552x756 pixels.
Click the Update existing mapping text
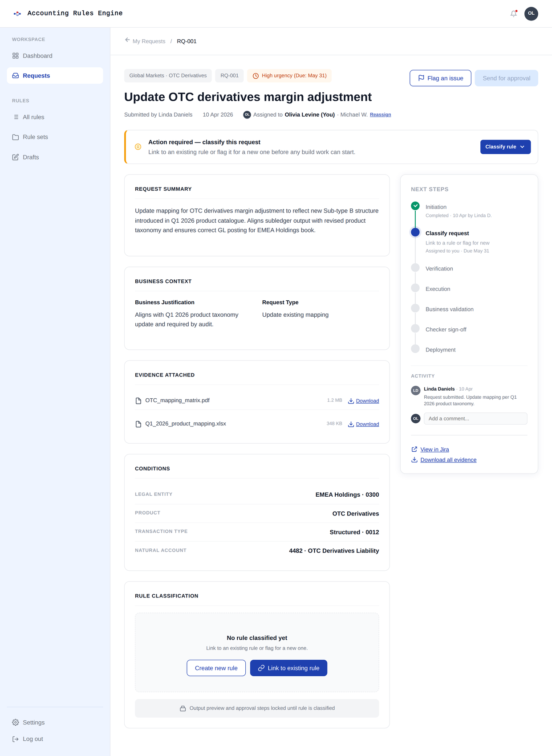295,315
